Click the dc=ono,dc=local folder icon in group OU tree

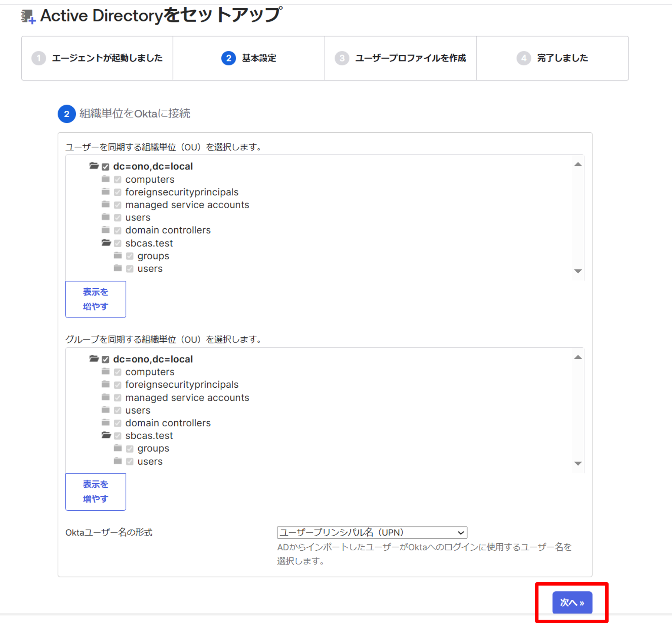click(x=94, y=358)
